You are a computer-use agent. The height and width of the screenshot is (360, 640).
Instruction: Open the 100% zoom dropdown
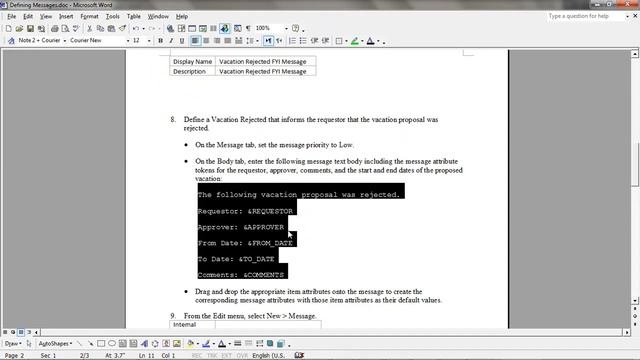[x=286, y=29]
